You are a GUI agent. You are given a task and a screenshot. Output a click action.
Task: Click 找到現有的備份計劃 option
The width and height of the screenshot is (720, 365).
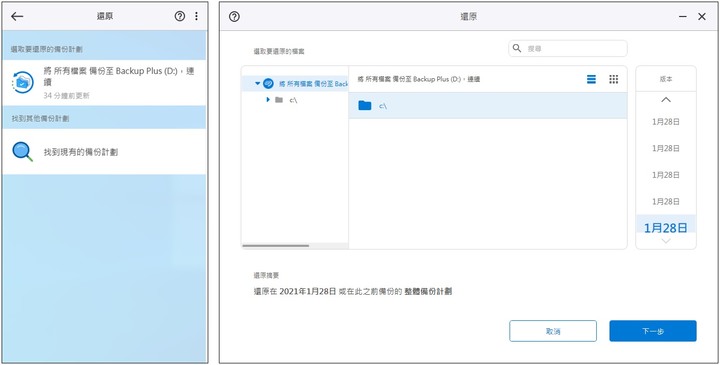[104, 152]
